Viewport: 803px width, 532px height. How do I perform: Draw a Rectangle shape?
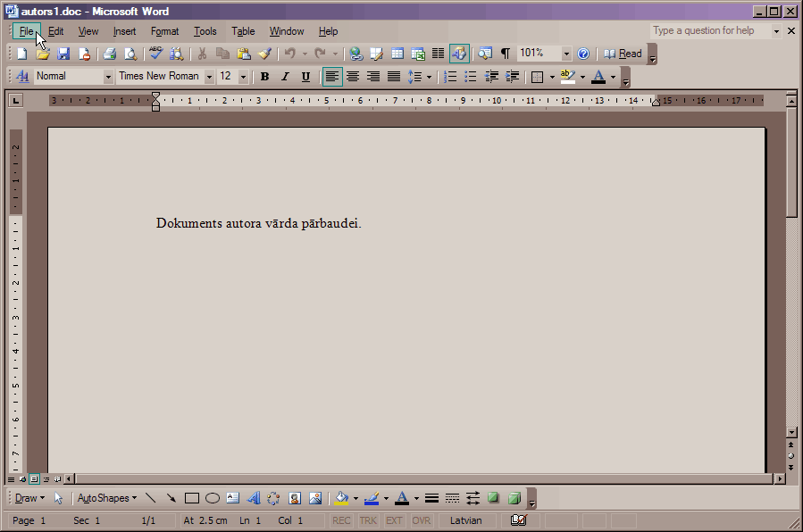pos(191,498)
